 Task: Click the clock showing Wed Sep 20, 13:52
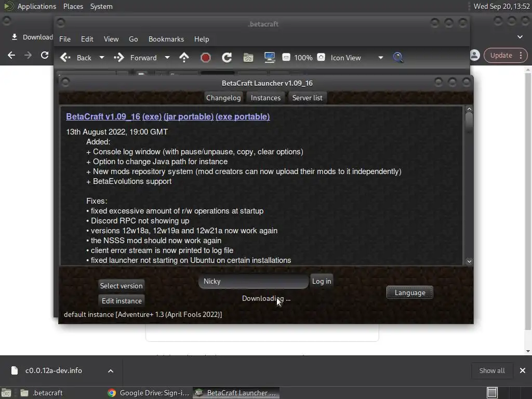[501, 6]
